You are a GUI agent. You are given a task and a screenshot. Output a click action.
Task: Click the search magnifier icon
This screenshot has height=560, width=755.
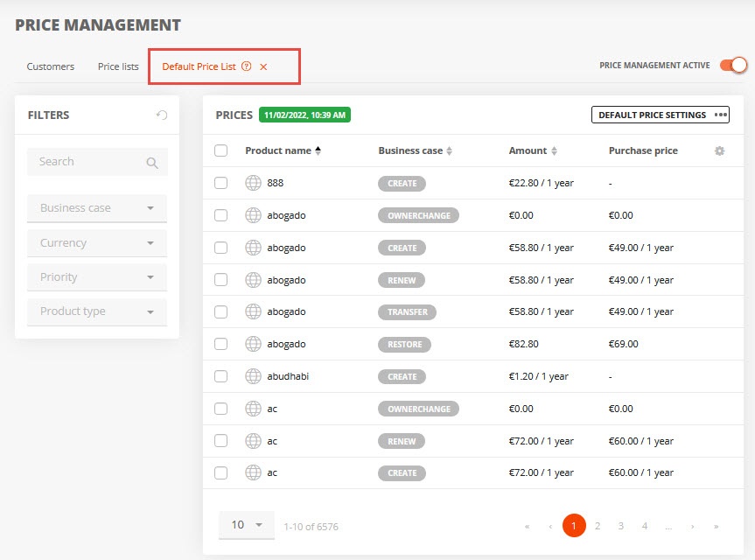pos(152,163)
